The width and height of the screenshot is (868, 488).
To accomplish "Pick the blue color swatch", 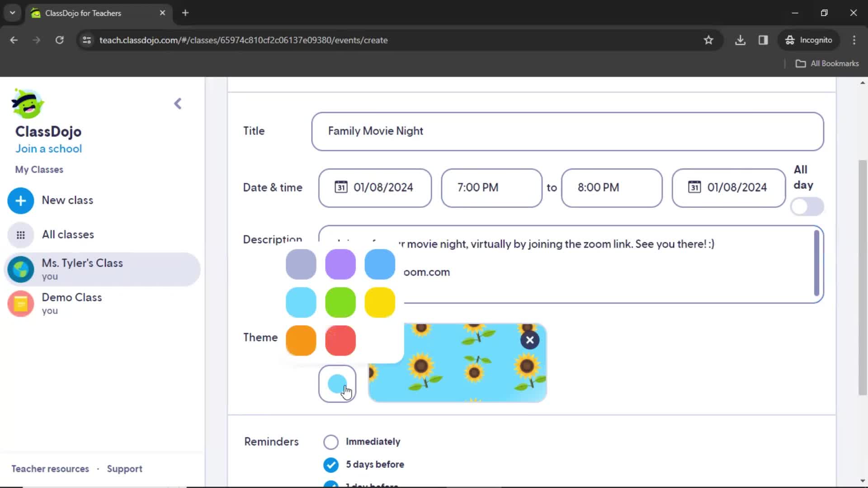I will [380, 264].
